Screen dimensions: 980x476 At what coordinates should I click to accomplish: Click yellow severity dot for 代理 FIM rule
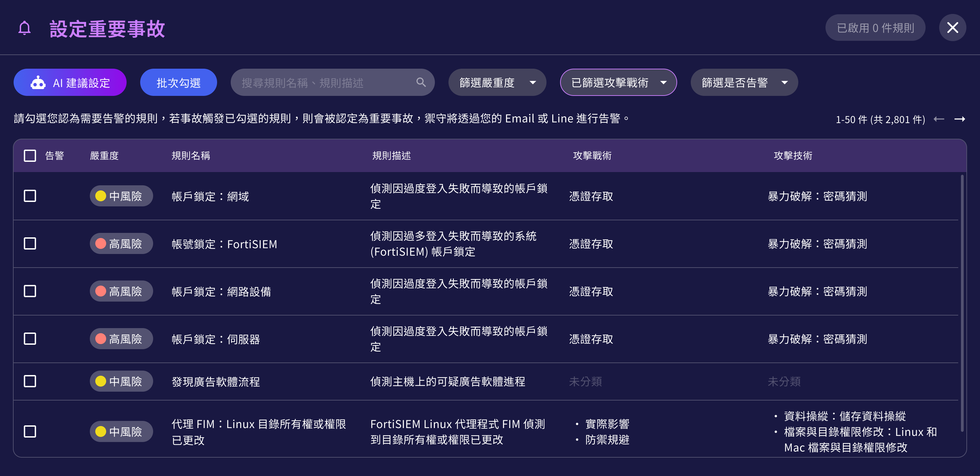pos(100,431)
